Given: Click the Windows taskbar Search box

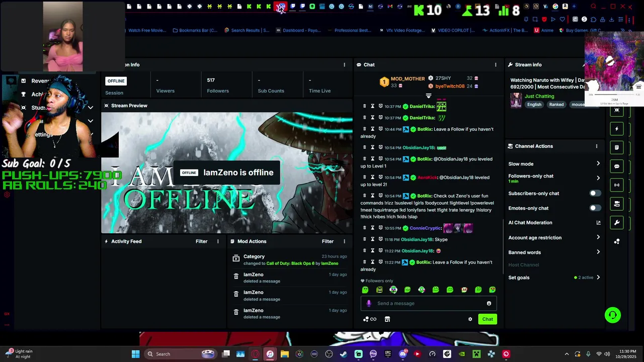Looking at the screenshot, I should (180, 354).
